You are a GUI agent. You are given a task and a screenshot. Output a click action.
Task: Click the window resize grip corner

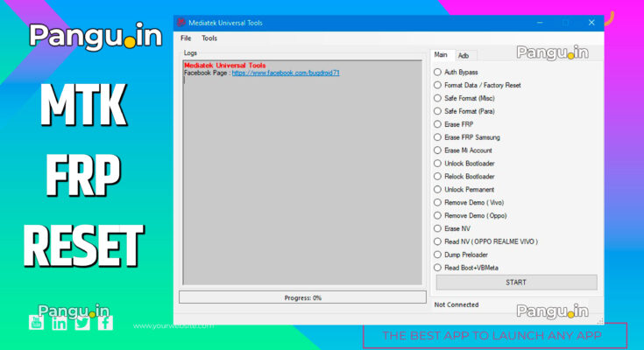coord(600,321)
